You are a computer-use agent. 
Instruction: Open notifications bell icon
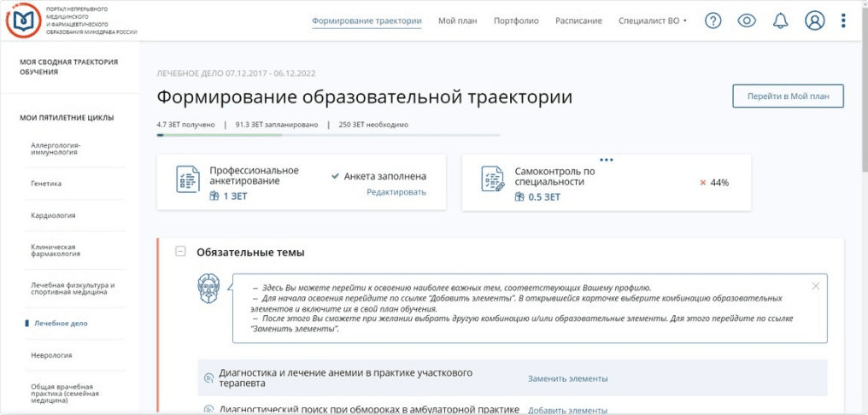pyautogui.click(x=781, y=21)
